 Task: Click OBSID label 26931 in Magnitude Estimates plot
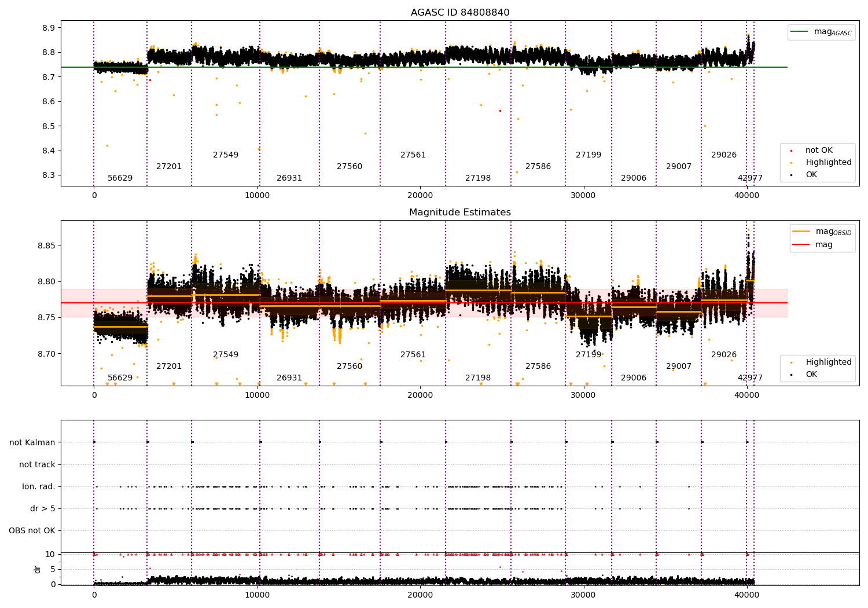(x=289, y=378)
